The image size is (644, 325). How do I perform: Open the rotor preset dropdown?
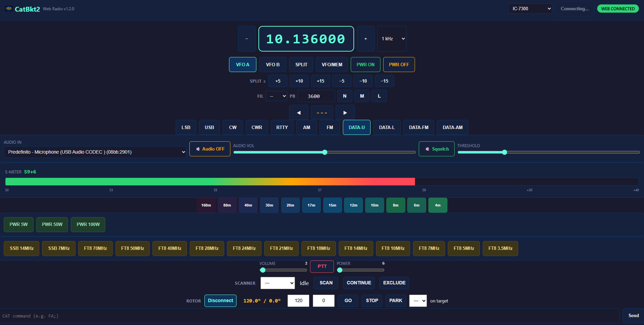tap(418, 301)
